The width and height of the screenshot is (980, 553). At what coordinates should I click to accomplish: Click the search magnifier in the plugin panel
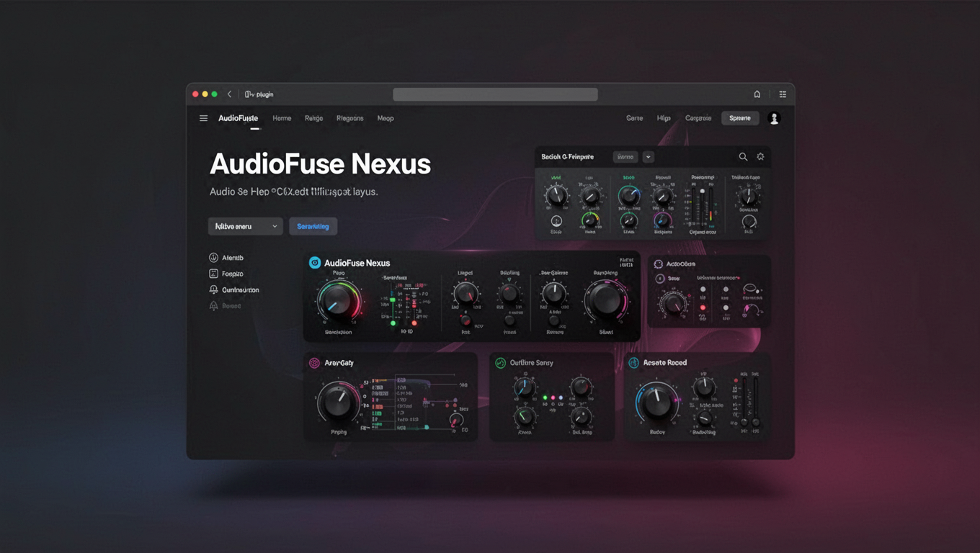(x=743, y=156)
